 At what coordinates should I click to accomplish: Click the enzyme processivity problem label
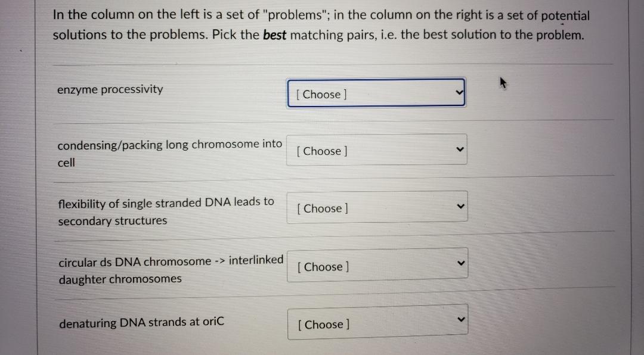[x=110, y=89]
